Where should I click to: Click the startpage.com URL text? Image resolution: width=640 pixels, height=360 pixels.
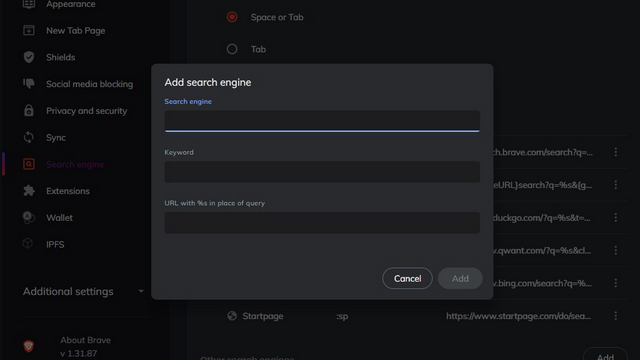tap(518, 316)
